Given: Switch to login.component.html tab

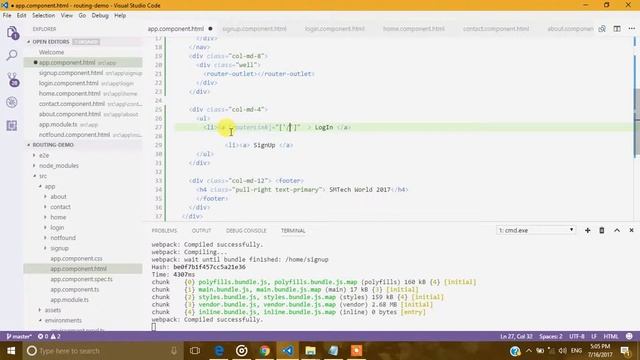Looking at the screenshot, I should 334,29.
